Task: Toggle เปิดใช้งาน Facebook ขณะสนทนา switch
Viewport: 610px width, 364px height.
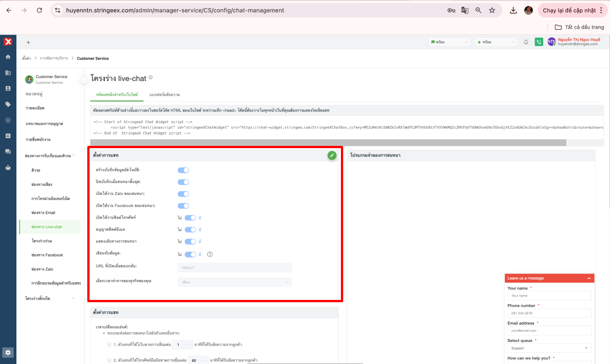Action: (183, 206)
